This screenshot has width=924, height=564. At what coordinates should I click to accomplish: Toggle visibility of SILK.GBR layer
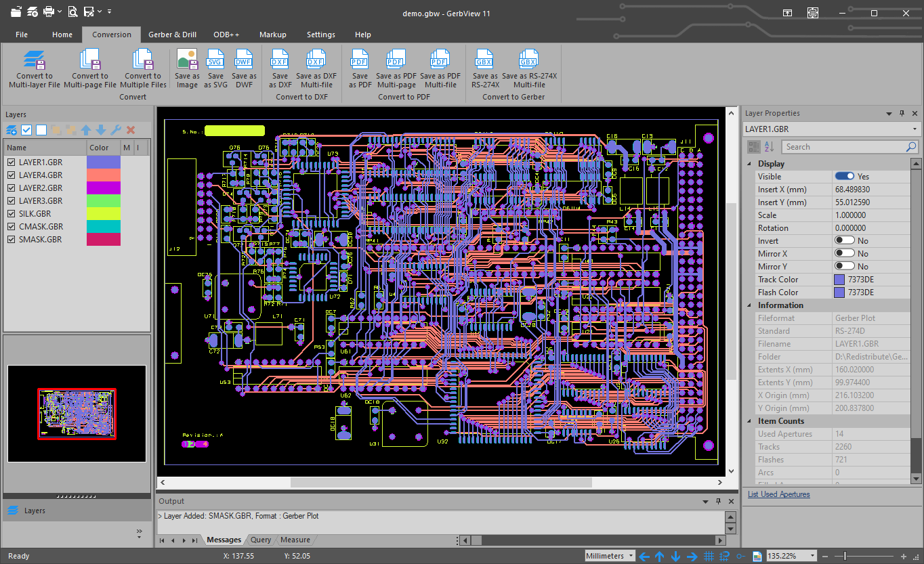click(11, 213)
